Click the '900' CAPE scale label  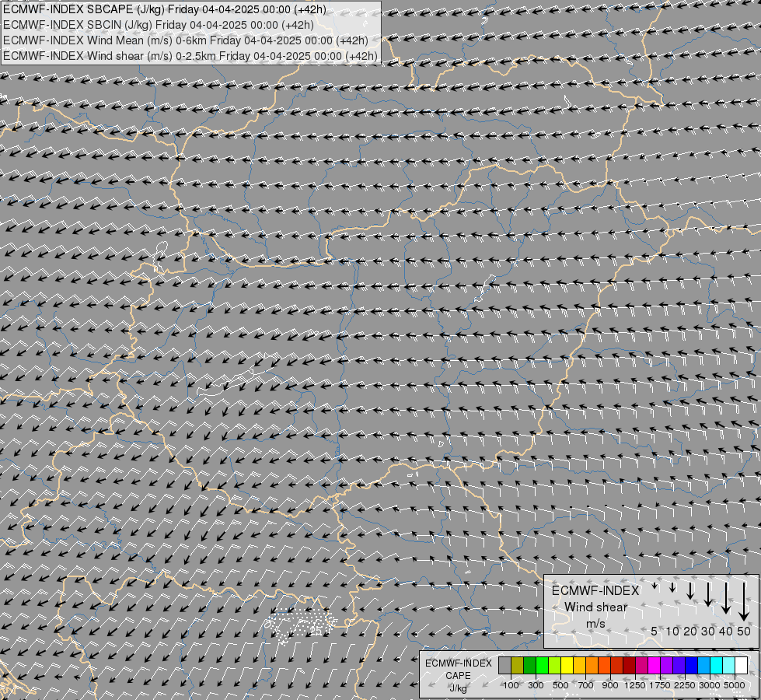(610, 685)
